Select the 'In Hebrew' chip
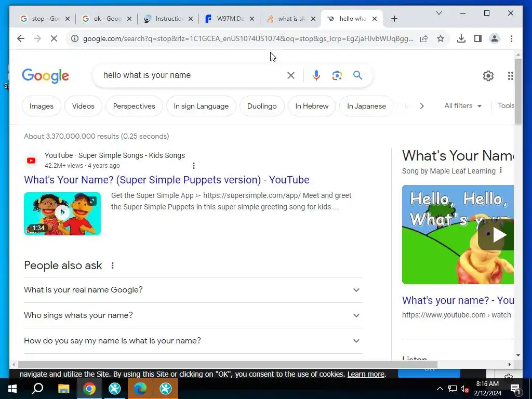Screen dimensions: 532x399 (312, 106)
